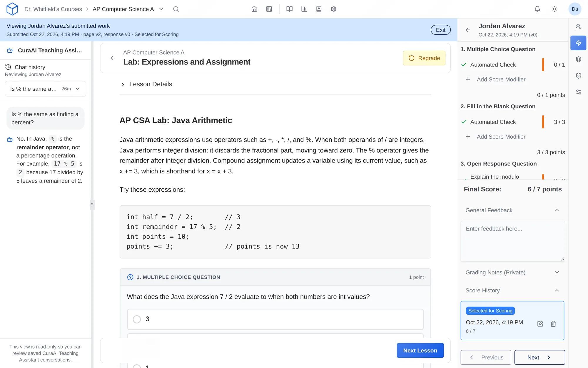Open the bar chart analytics icon
The width and height of the screenshot is (588, 368).
point(304,9)
